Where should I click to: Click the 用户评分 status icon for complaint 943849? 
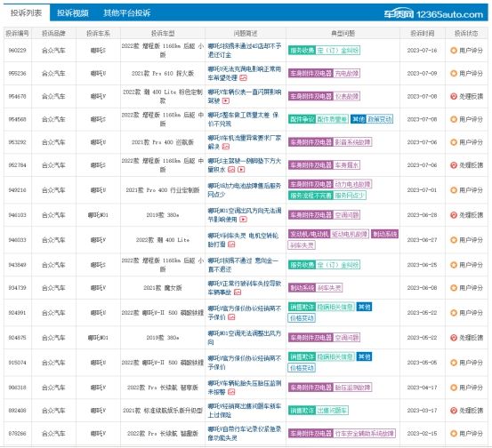454,265
